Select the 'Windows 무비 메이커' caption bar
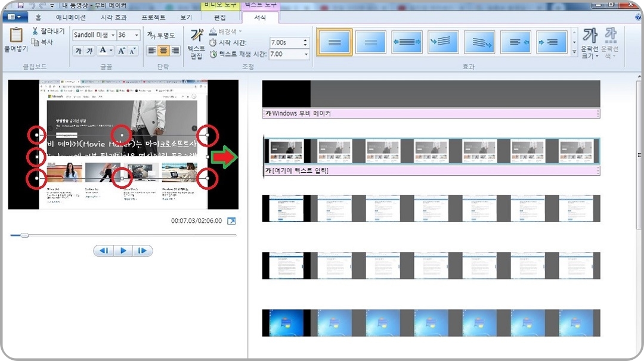Viewport: 644px width, 361px height. [431, 113]
